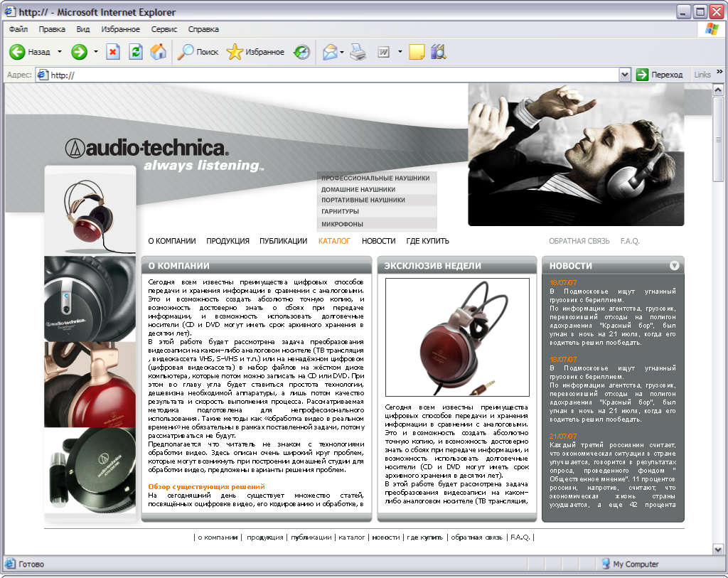This screenshot has width=728, height=578.
Task: Open the Правка menu
Action: click(x=52, y=29)
